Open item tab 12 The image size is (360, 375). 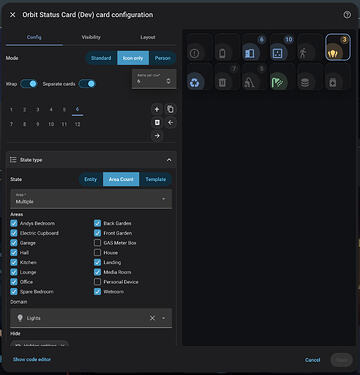77,124
